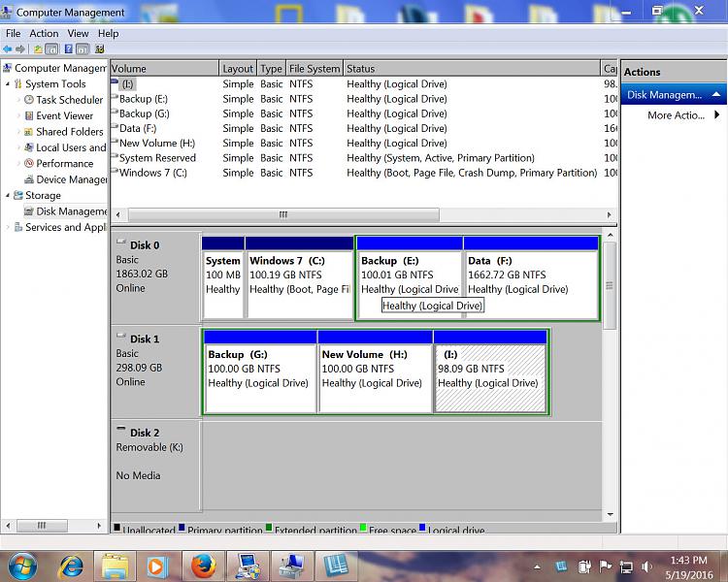This screenshot has height=582, width=728.
Task: Open the File menu
Action: (13, 33)
